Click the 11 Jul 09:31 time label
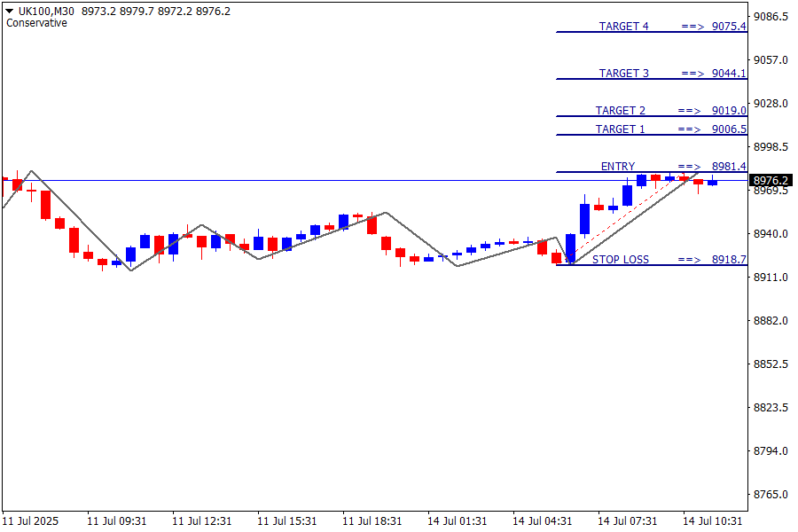The height and width of the screenshot is (532, 798). (116, 521)
